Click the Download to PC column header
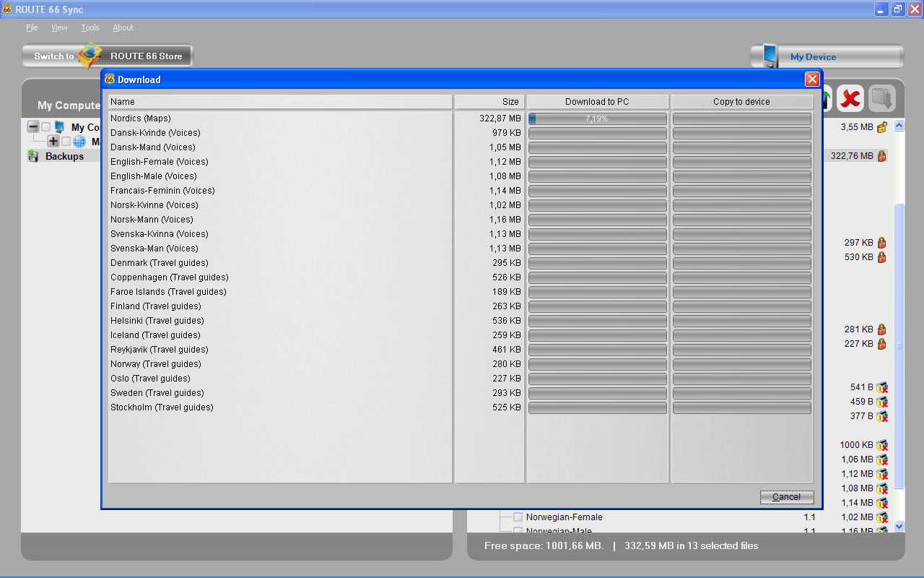The image size is (924, 578). [x=598, y=102]
